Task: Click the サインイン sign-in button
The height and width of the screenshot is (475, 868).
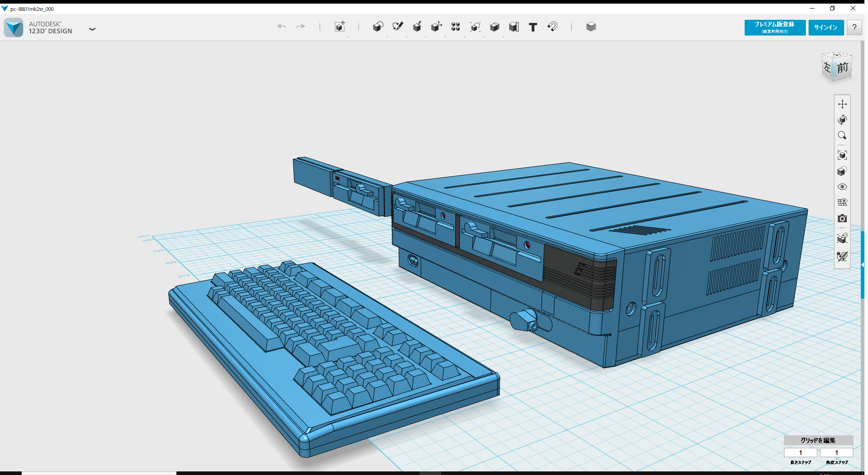Action: coord(826,27)
